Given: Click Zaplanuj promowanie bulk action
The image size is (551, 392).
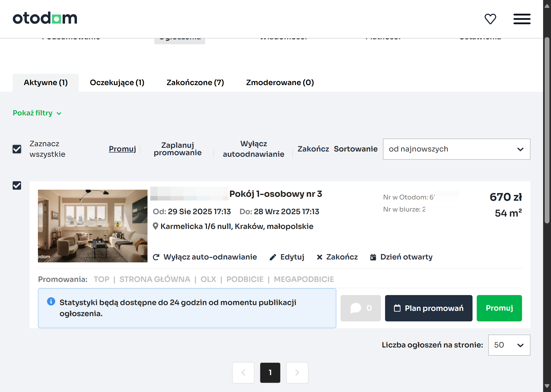Looking at the screenshot, I should pyautogui.click(x=178, y=149).
